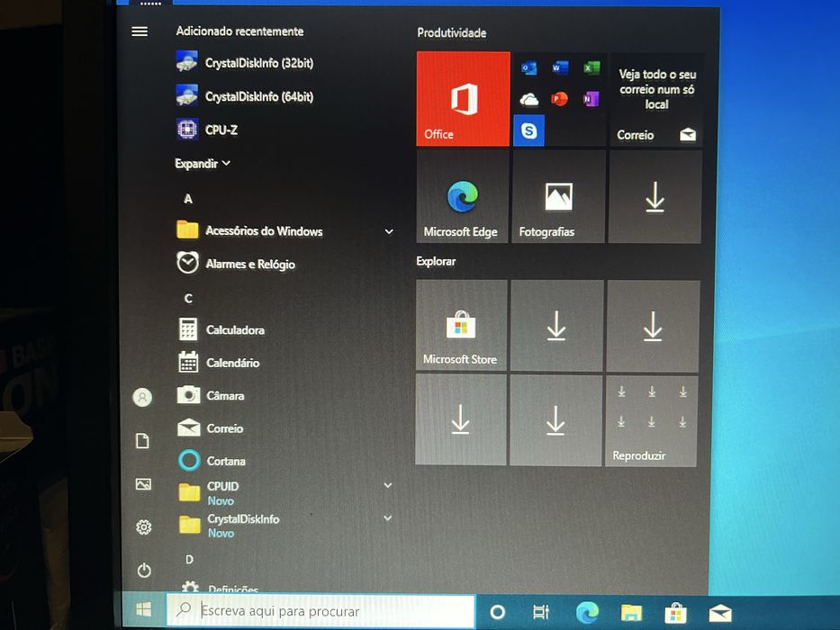Open Excel icon in Office apps tile
840x630 pixels.
[592, 68]
